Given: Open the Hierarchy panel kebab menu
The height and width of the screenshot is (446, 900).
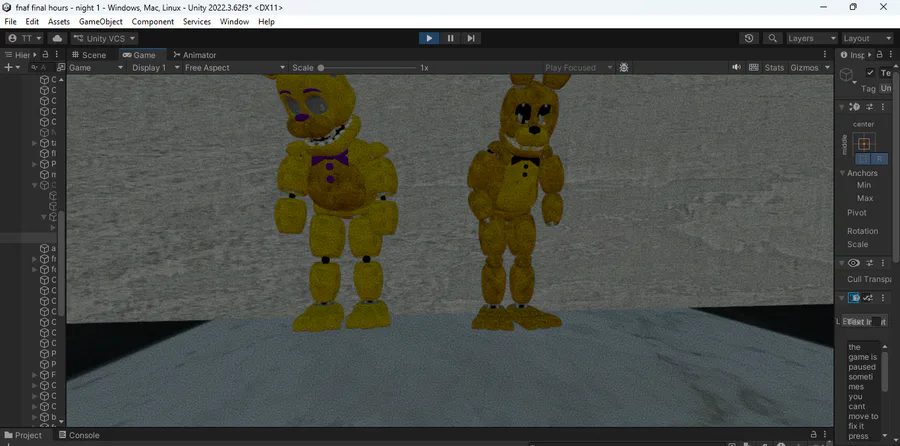Looking at the screenshot, I should point(56,55).
